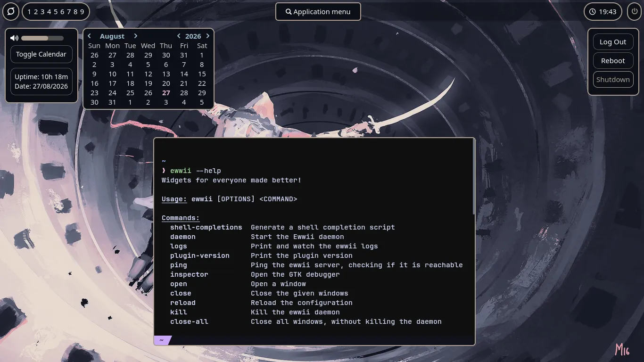The image size is (644, 362).
Task: Click the terminal's vertical scrollbar
Action: (473, 177)
